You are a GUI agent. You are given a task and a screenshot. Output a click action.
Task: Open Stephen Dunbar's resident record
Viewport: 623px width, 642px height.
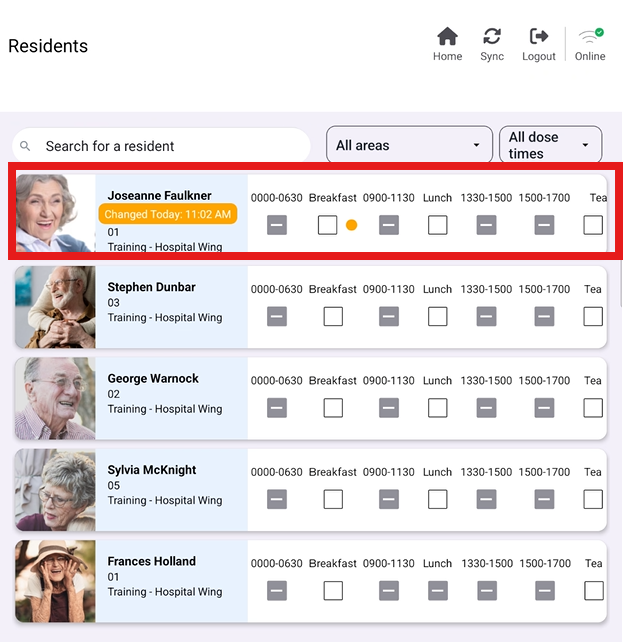[x=151, y=287]
